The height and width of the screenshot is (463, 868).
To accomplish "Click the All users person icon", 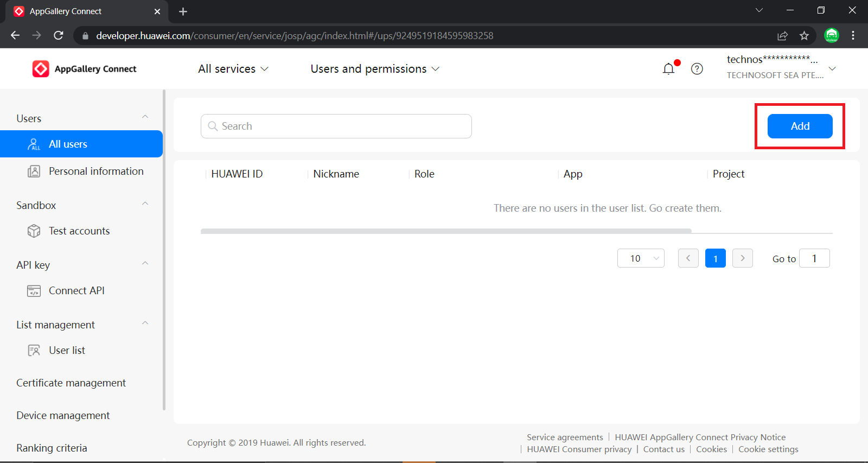I will [34, 144].
